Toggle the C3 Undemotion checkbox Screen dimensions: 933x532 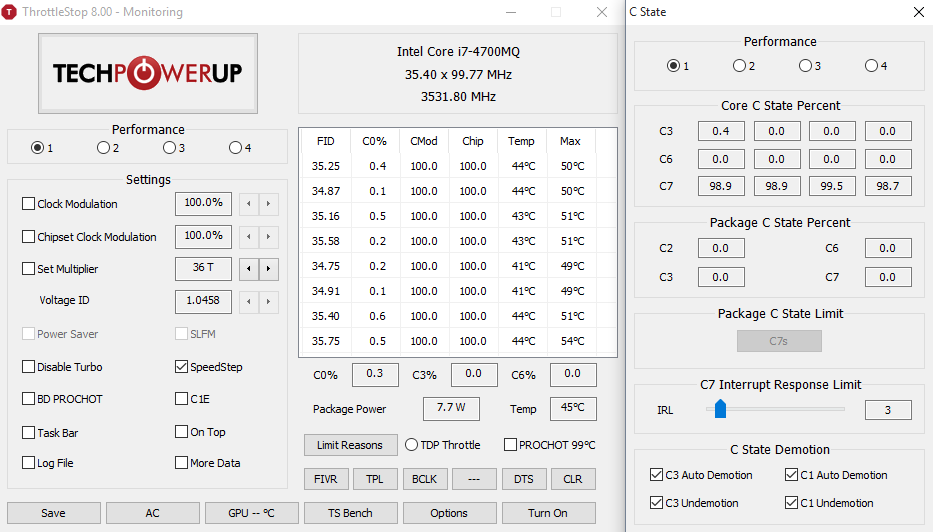656,502
